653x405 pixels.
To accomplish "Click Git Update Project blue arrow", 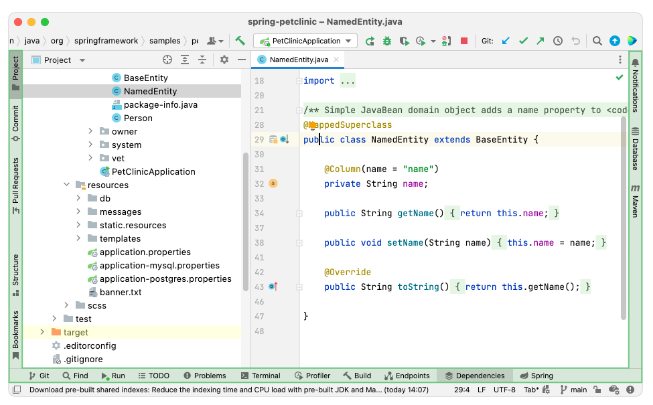I will [x=506, y=41].
